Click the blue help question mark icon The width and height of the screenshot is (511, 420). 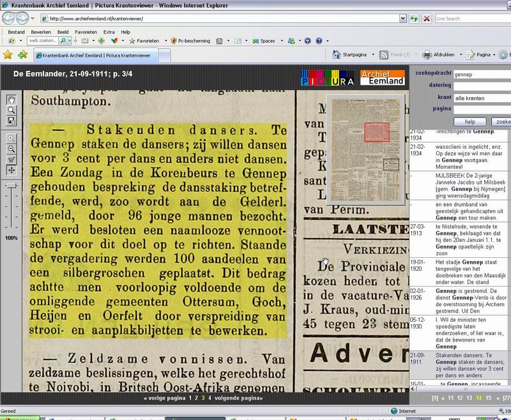pos(319,41)
